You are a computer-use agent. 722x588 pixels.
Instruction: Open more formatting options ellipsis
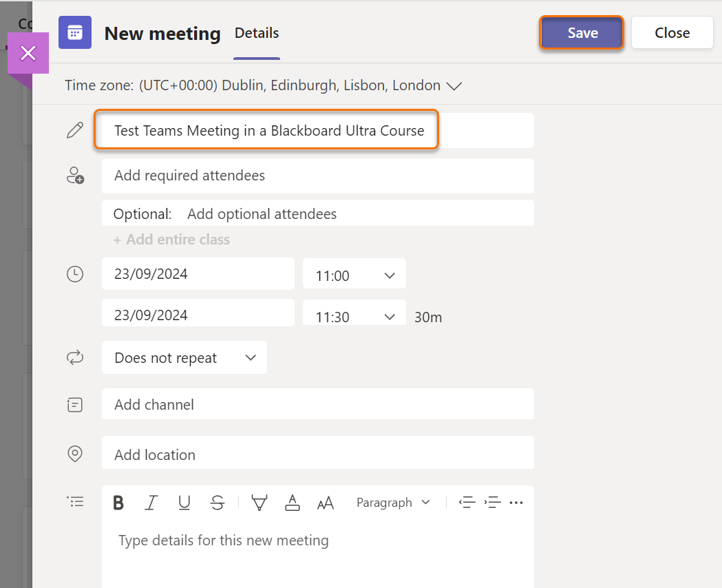[516, 503]
